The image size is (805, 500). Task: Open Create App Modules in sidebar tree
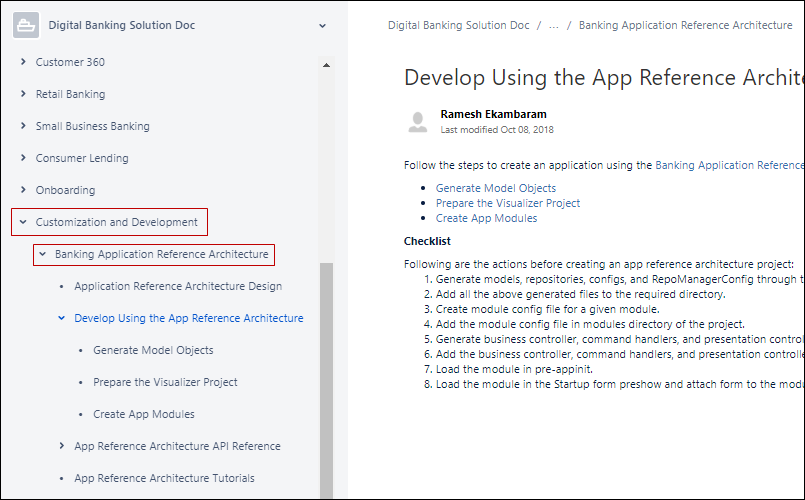pyautogui.click(x=143, y=414)
